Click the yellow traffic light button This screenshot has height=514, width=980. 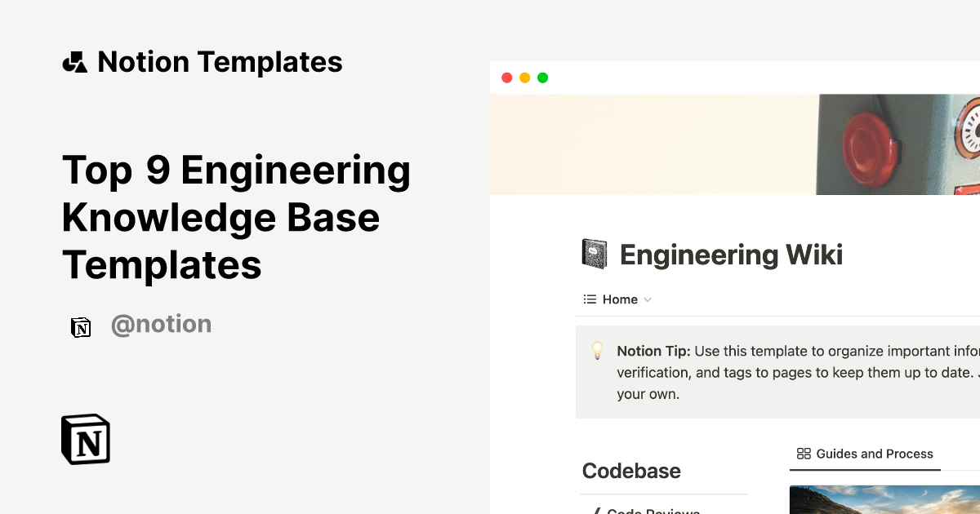(x=524, y=78)
